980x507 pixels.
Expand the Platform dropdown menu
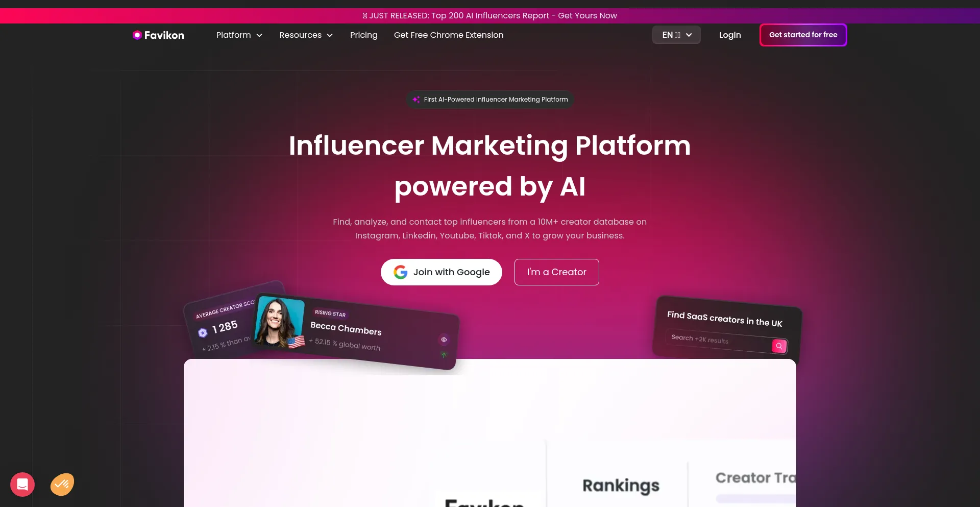point(239,35)
